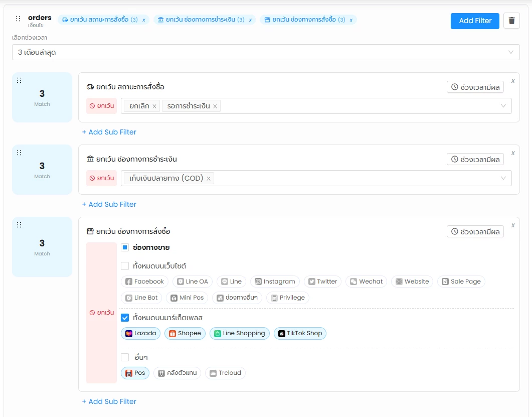
Task: Remove the ยกเลิก tag from status filter
Action: point(154,106)
